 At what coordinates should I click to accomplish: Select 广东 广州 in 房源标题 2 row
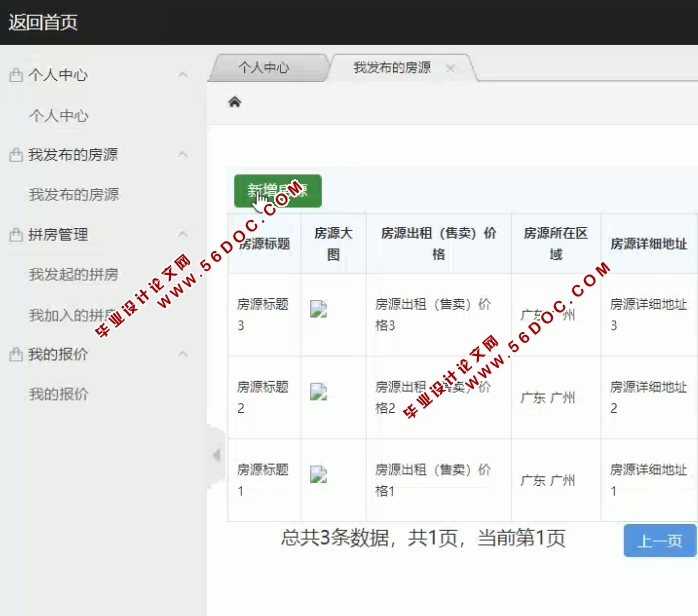tap(548, 397)
